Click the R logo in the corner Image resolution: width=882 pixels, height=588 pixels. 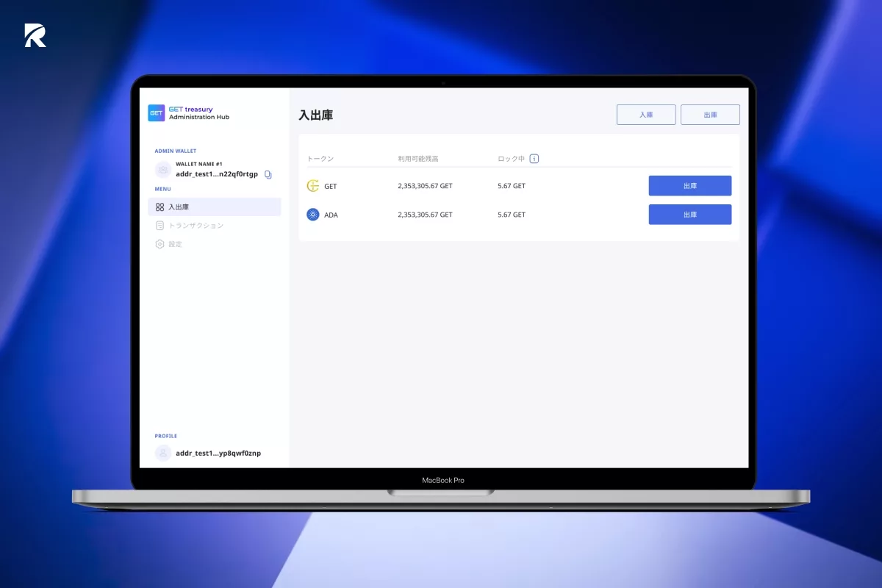[x=35, y=35]
